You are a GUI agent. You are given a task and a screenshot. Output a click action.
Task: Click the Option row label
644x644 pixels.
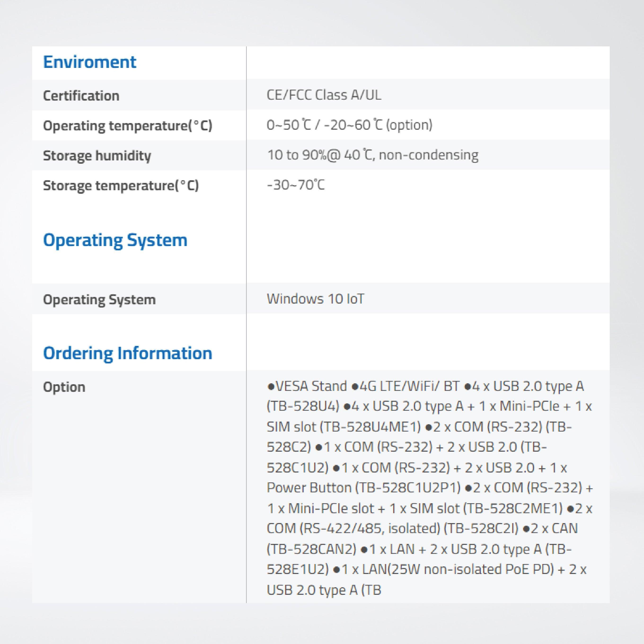(64, 387)
